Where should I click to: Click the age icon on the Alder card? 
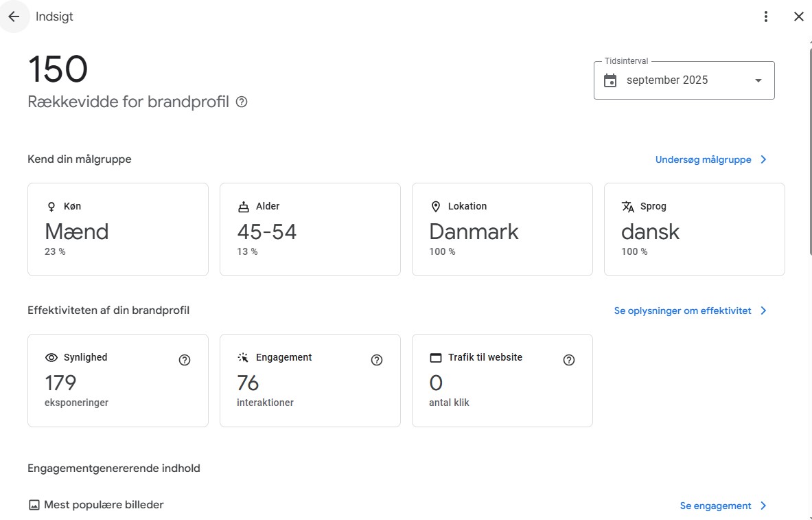[x=244, y=205]
